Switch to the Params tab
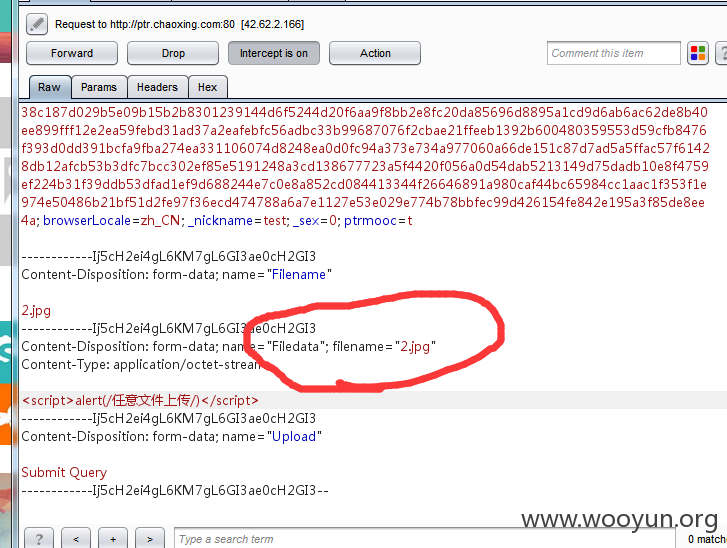Viewport: 727px width, 548px height. point(99,87)
